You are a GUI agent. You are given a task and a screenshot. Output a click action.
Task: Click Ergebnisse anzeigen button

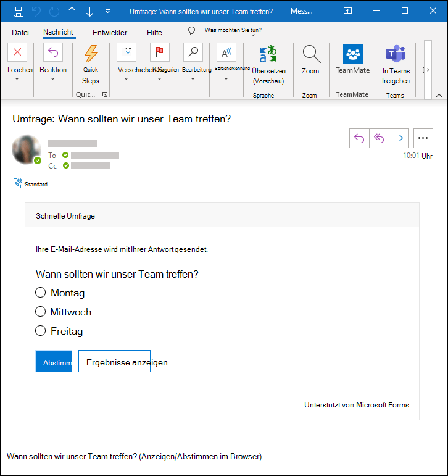[114, 361]
